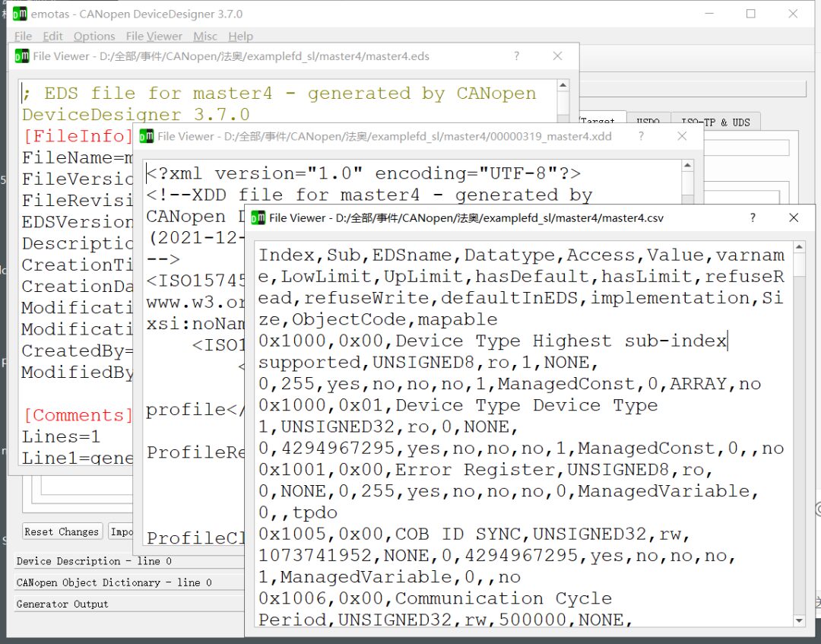Click help button of master4.eds viewer
This screenshot has height=644, width=821.
(x=516, y=56)
